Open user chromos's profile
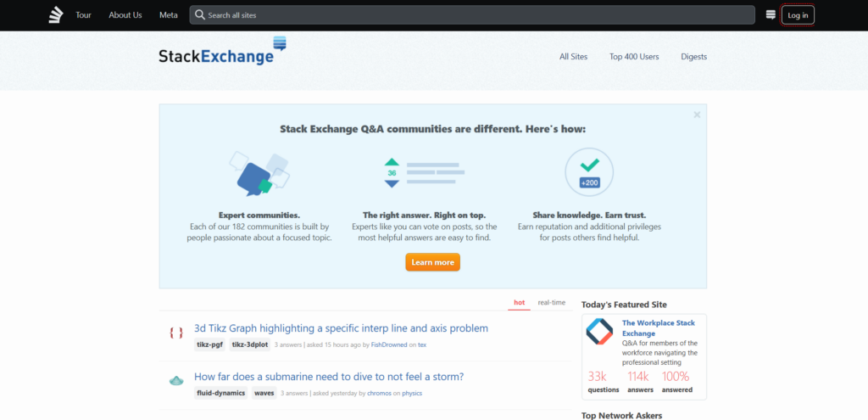 379,394
